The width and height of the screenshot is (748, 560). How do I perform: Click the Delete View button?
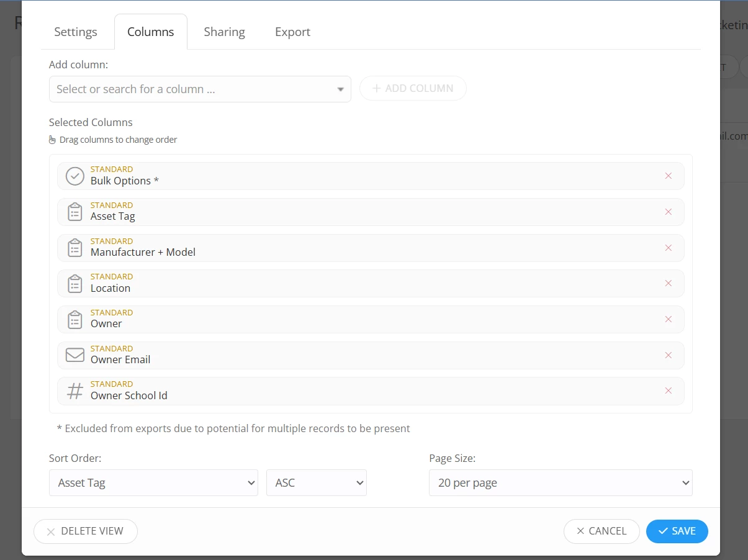click(x=86, y=531)
